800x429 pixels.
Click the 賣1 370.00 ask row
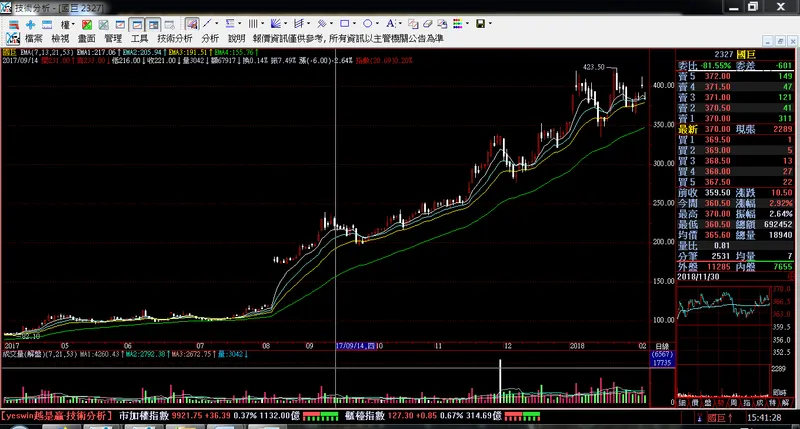pyautogui.click(x=735, y=118)
